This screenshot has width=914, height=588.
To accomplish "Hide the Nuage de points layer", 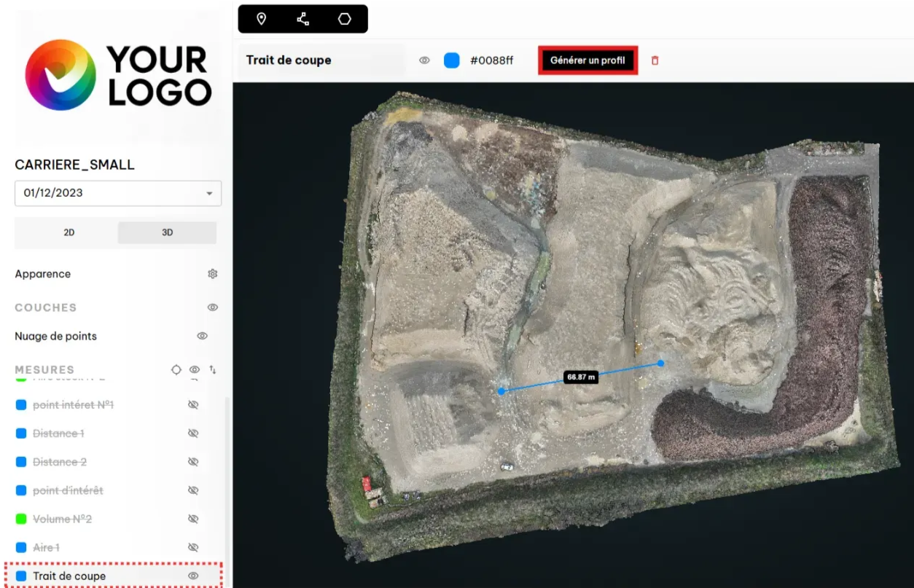I will [203, 336].
